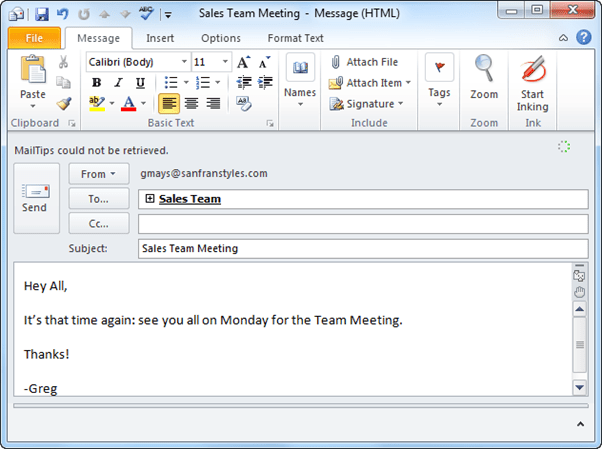Click the red font color button
Image resolution: width=602 pixels, height=449 pixels.
(129, 103)
